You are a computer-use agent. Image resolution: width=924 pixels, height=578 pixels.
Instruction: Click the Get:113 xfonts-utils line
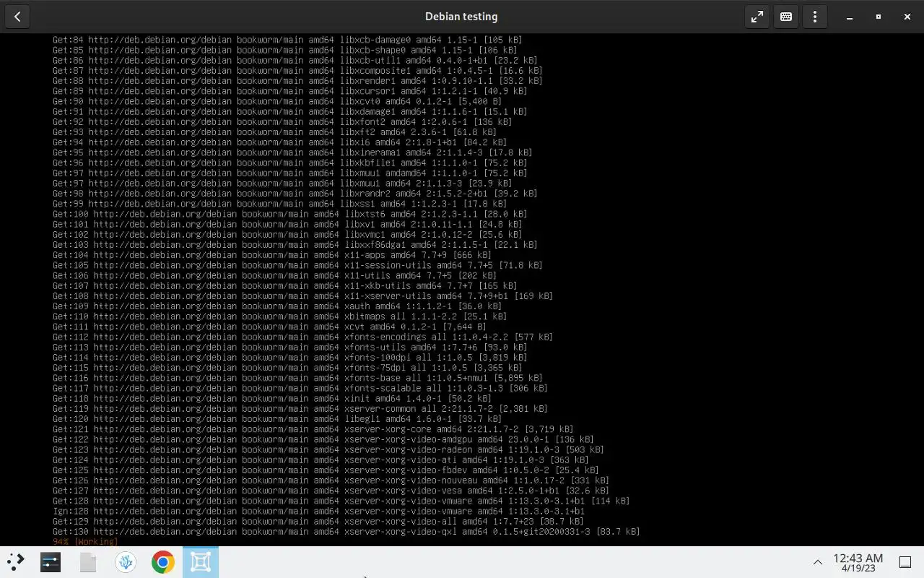click(289, 347)
